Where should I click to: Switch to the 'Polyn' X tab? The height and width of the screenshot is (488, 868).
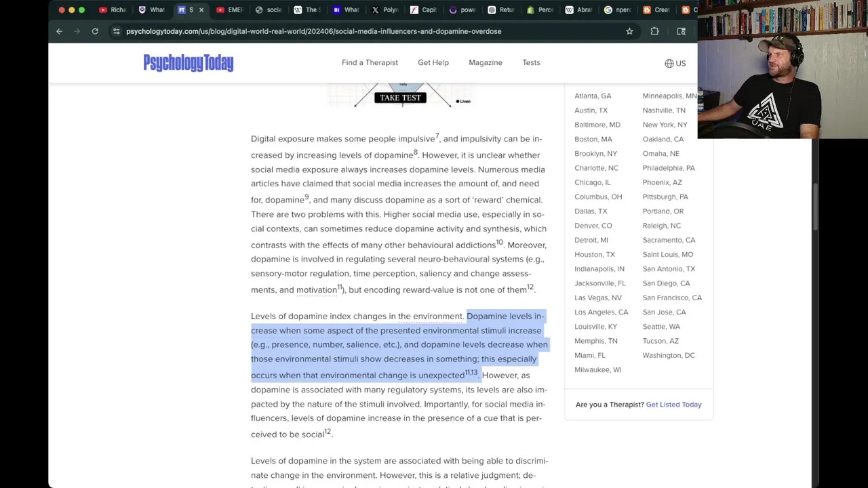tap(384, 10)
